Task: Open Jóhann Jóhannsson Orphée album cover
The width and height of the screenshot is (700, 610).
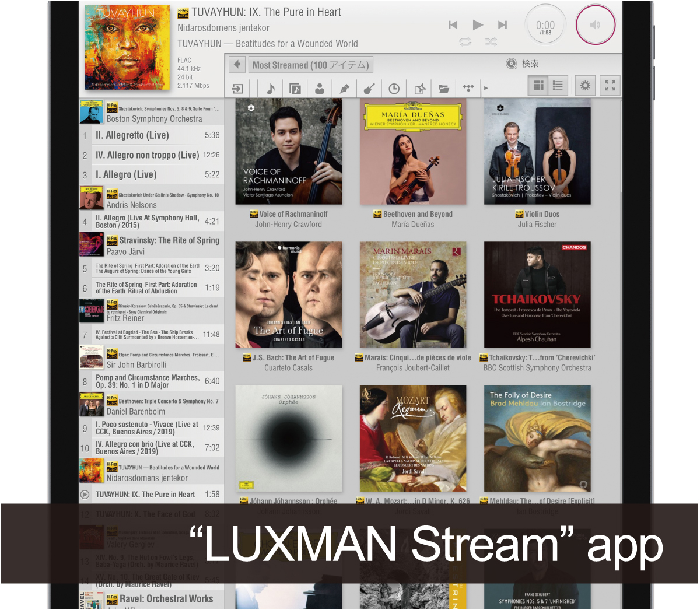Action: click(x=289, y=439)
